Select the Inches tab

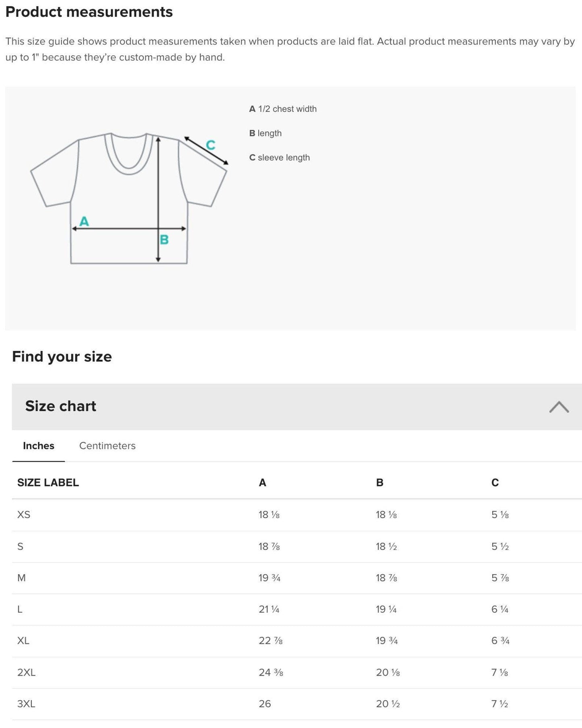(x=38, y=446)
